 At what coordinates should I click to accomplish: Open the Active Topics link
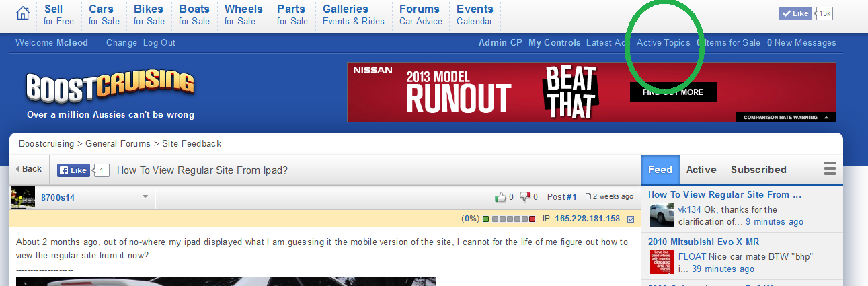click(663, 42)
